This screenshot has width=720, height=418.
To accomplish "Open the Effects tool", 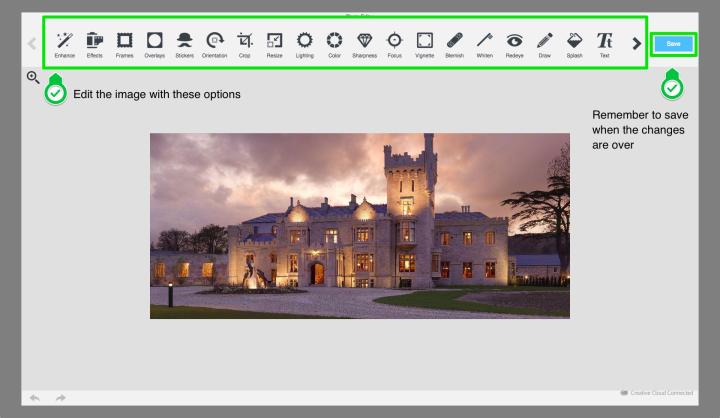I will (95, 45).
